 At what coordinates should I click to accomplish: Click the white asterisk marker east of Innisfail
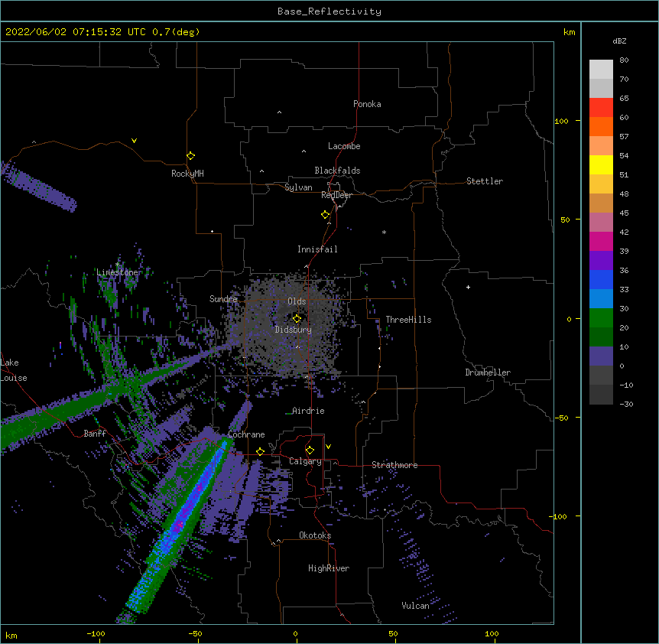pos(384,232)
